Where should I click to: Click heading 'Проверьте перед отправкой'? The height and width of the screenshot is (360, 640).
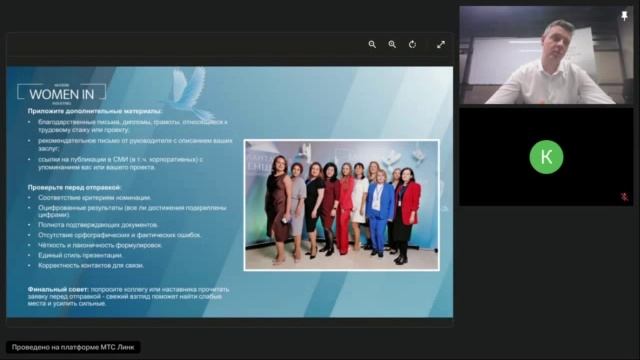click(x=74, y=187)
